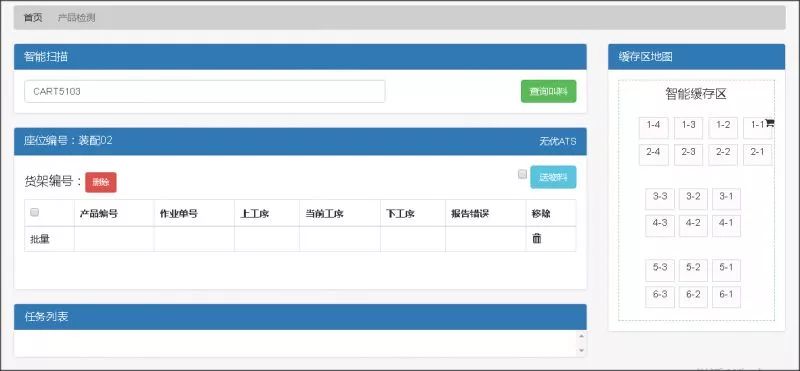The image size is (800, 371).
Task: Select buffer slot 5-3
Action: click(x=660, y=270)
